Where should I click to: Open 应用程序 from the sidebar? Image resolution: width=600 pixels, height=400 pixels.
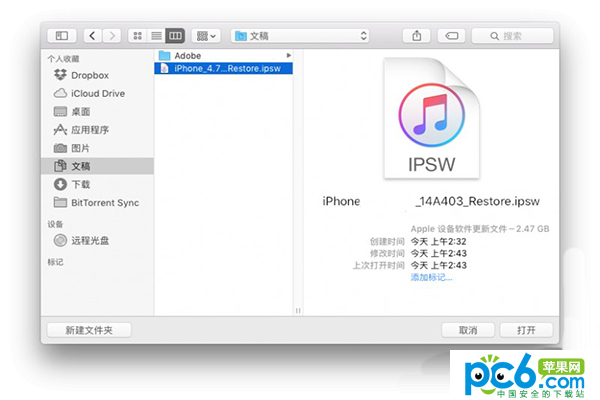coord(90,129)
